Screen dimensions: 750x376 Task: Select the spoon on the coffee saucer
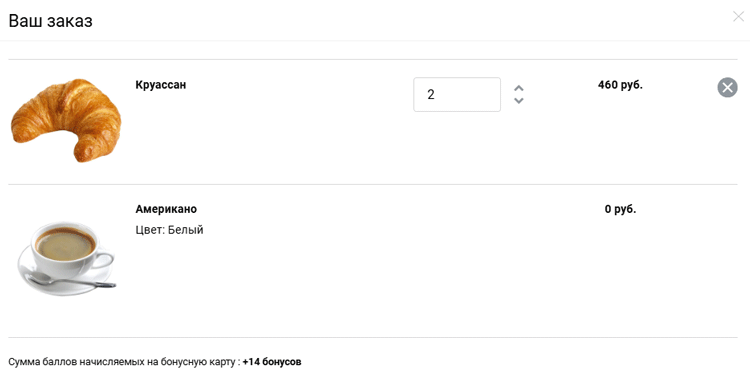(71, 280)
